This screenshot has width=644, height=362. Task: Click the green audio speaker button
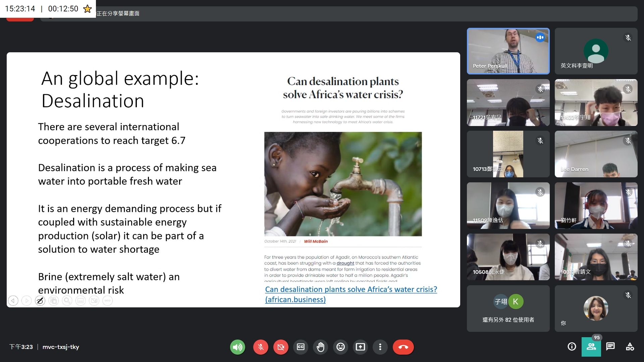237,347
